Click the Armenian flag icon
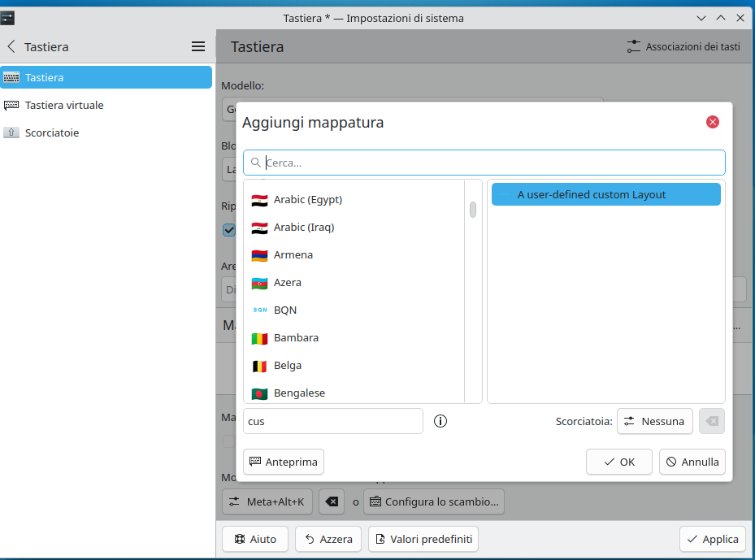 259,255
